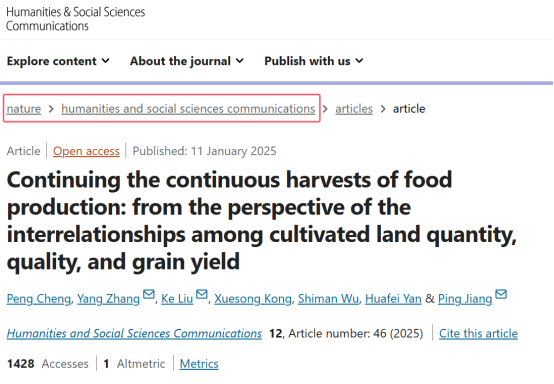This screenshot has height=384, width=554.
Task: Click email envelope icon beside Yang Zhang
Action: click(x=149, y=294)
